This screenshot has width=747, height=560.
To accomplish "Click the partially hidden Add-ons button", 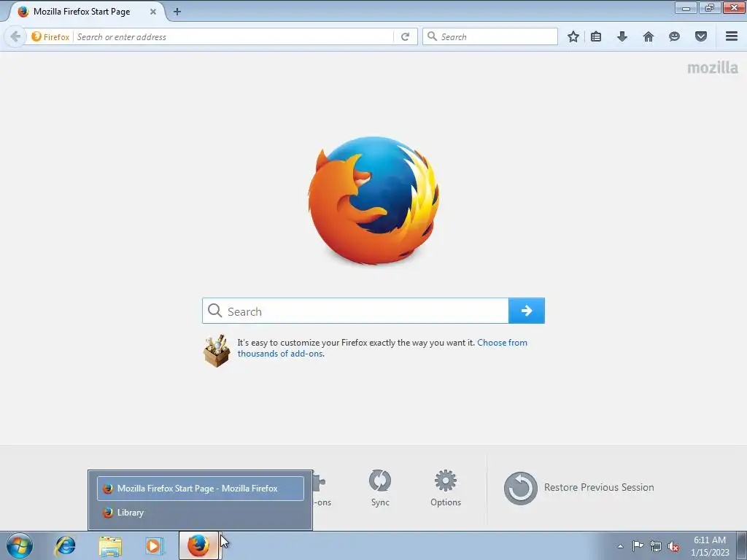I will click(322, 489).
